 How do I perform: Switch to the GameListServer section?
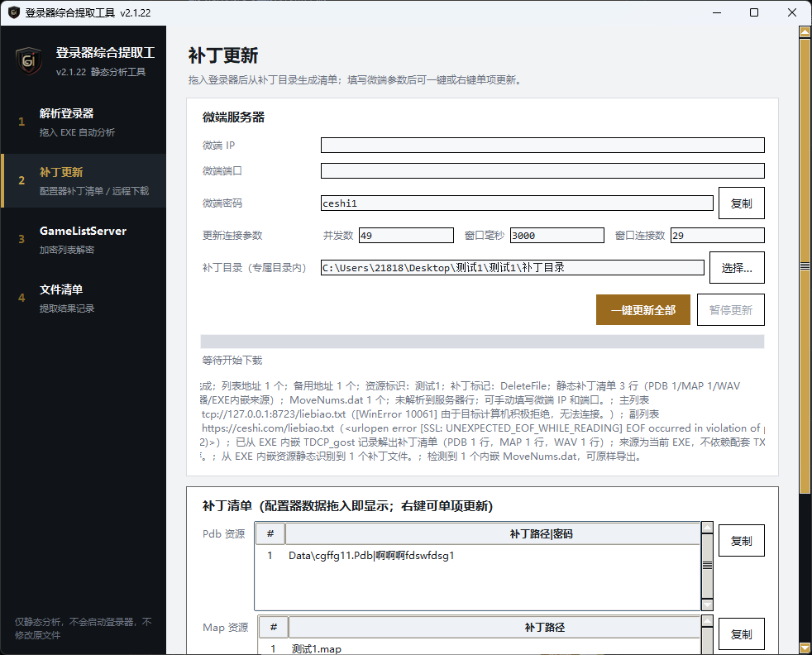(84, 239)
